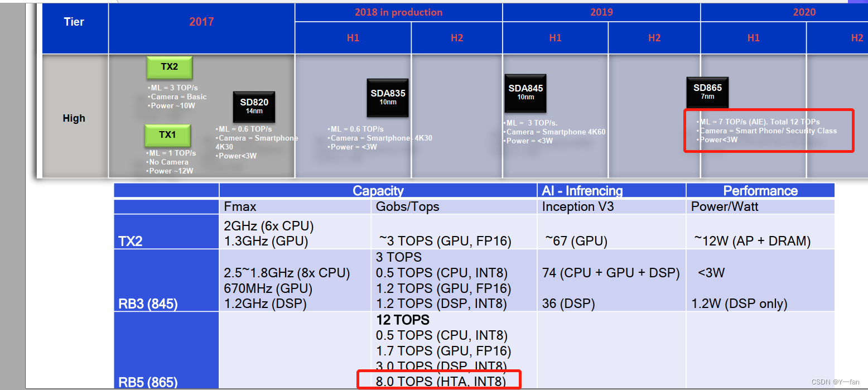Click '670MHz (GPU)' in RB3 row
The height and width of the screenshot is (390, 868).
tap(267, 288)
